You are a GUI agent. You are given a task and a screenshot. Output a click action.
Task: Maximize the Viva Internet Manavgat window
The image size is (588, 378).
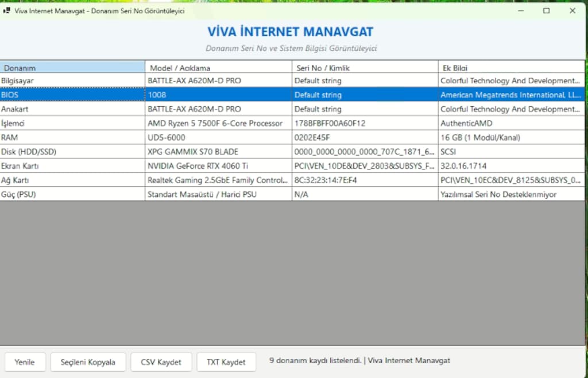tap(547, 11)
